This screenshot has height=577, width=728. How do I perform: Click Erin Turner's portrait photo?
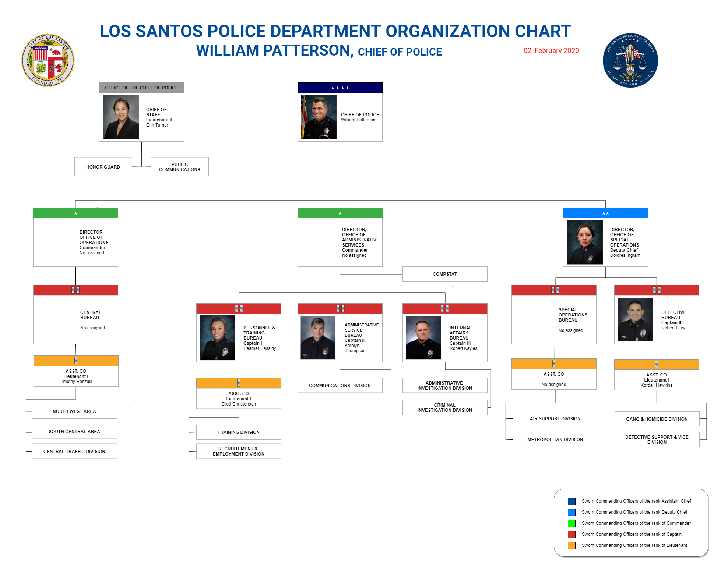point(121,117)
